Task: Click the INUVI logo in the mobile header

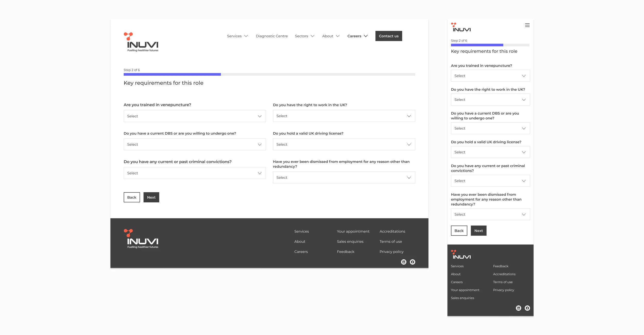Action: click(x=461, y=27)
